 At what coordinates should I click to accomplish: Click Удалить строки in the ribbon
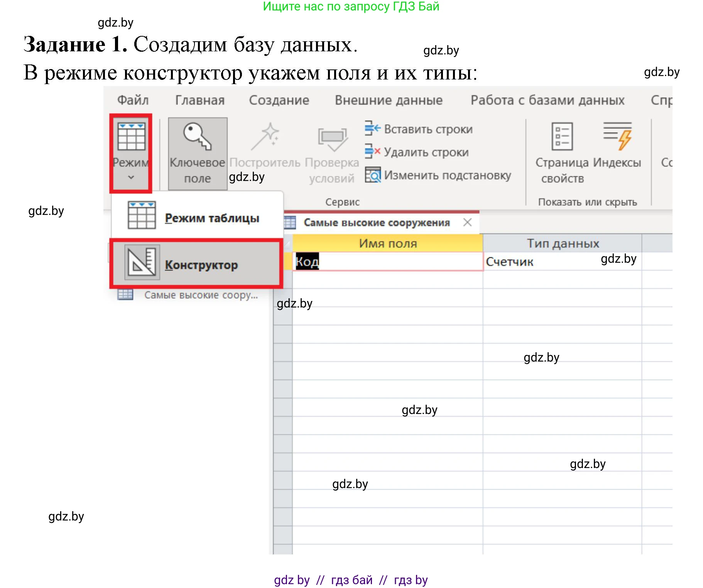click(x=417, y=152)
